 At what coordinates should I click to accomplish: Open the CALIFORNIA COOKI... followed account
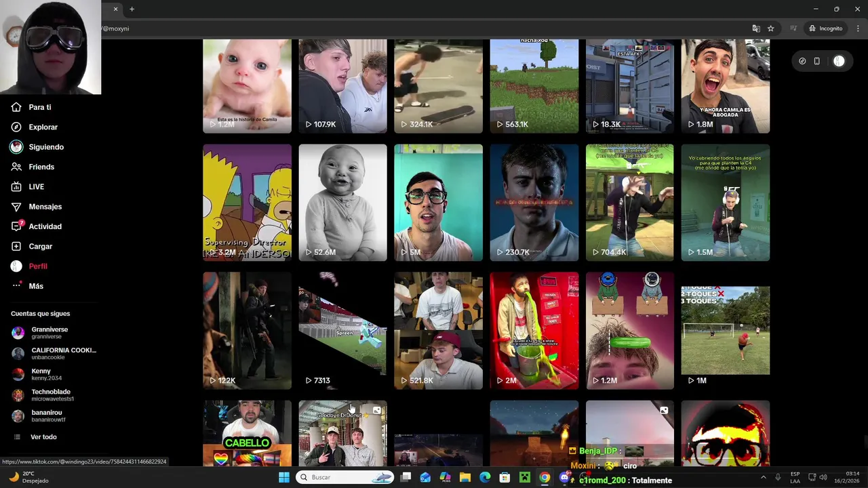pos(54,353)
